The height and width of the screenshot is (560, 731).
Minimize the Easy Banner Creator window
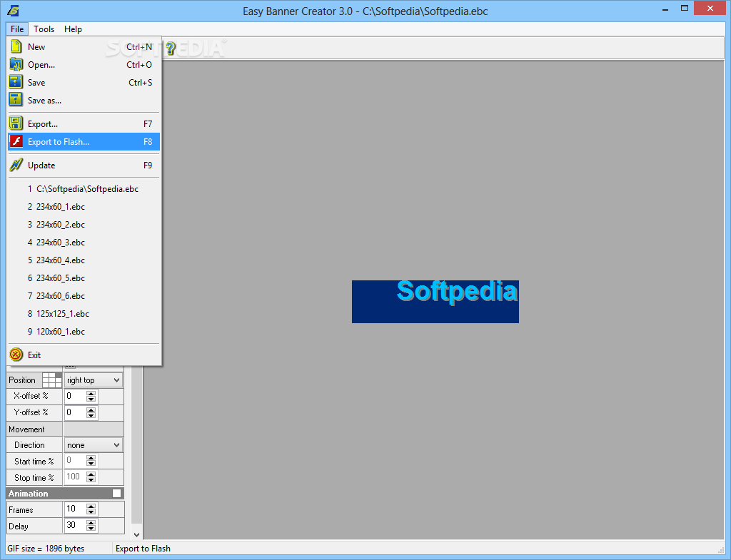(665, 8)
